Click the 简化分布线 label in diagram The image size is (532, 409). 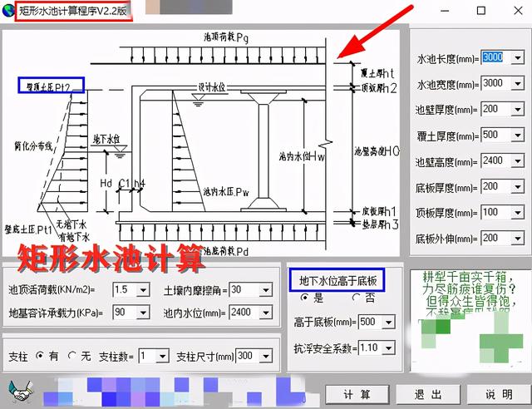[33, 146]
